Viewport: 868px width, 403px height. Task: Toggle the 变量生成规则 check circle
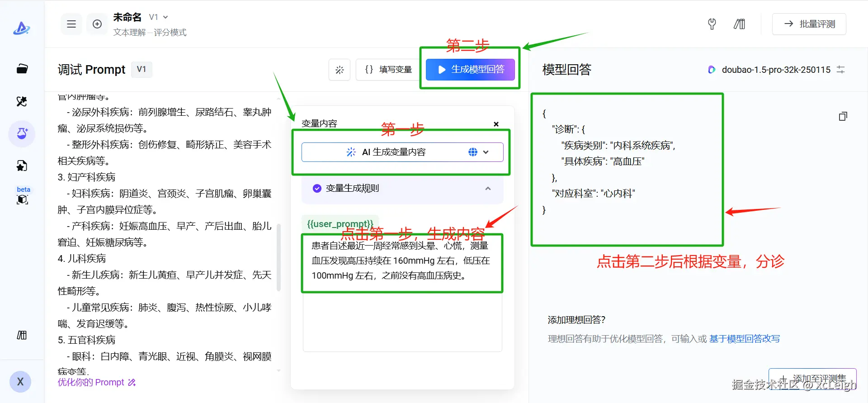(x=317, y=188)
